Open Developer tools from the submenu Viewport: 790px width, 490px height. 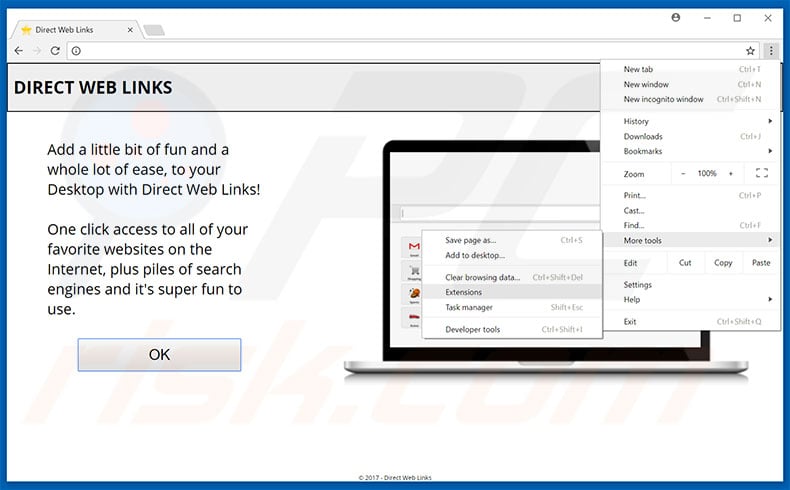point(512,329)
